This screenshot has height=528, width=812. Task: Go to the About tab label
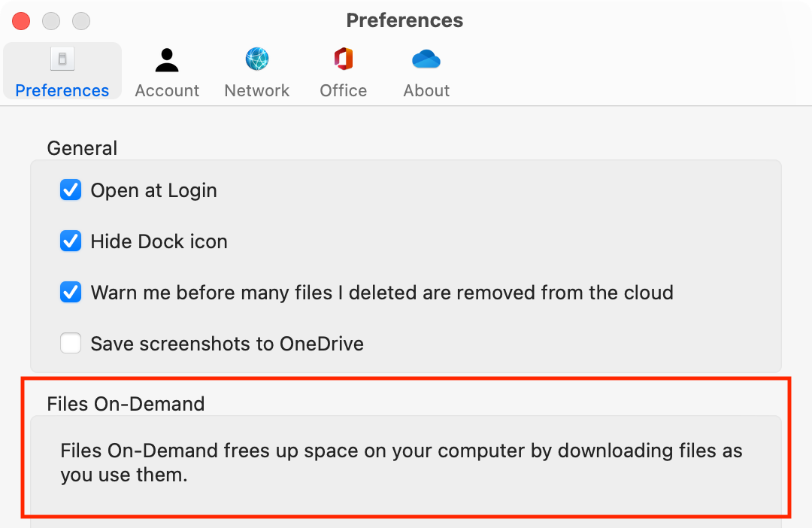(x=426, y=90)
